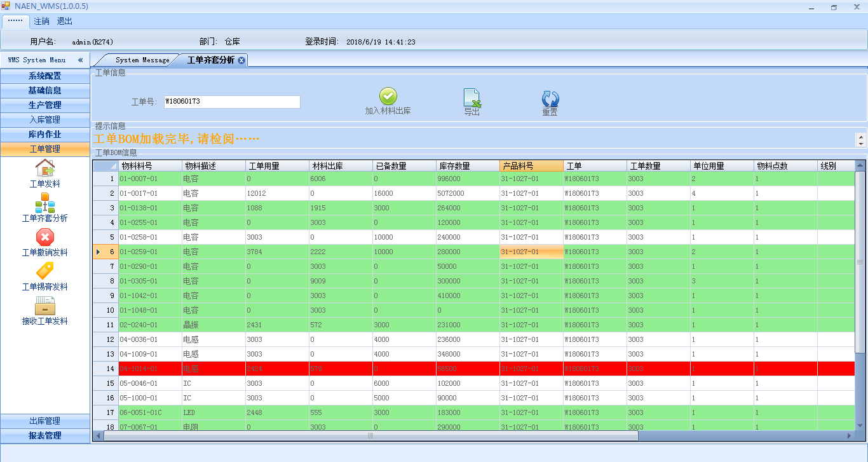Screen dimensions: 868x462
Task: Click the cell 01-0007-01
Action: (150, 179)
